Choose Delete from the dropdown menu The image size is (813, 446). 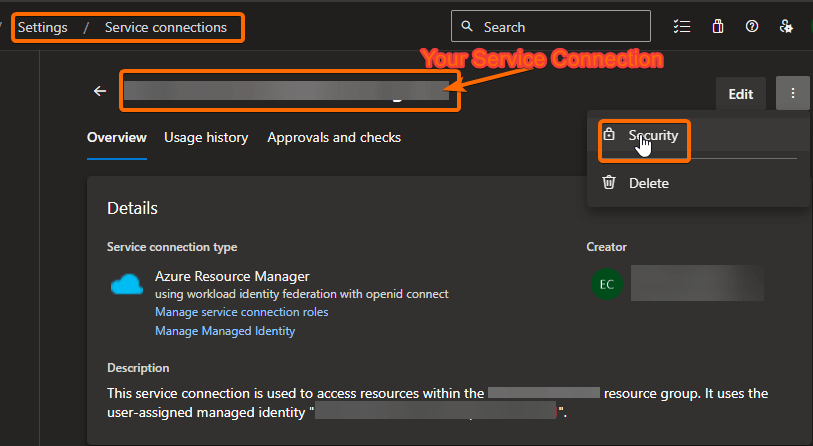(x=648, y=183)
